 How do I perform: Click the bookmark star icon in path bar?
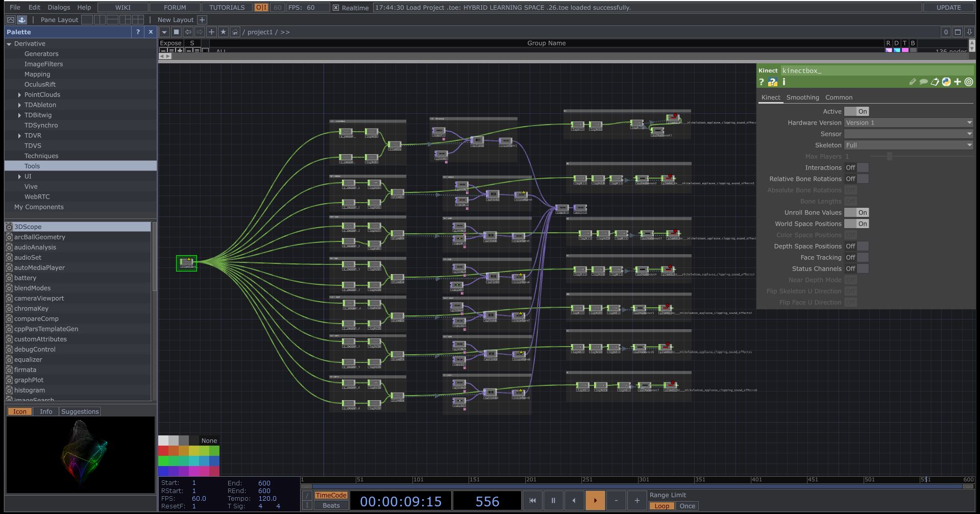[x=223, y=32]
